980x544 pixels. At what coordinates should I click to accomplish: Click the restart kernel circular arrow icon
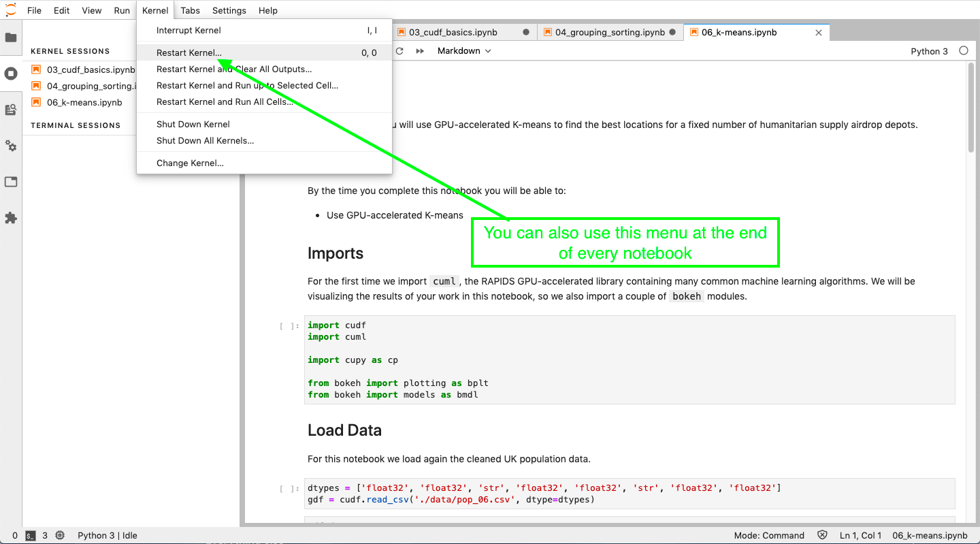pyautogui.click(x=399, y=51)
